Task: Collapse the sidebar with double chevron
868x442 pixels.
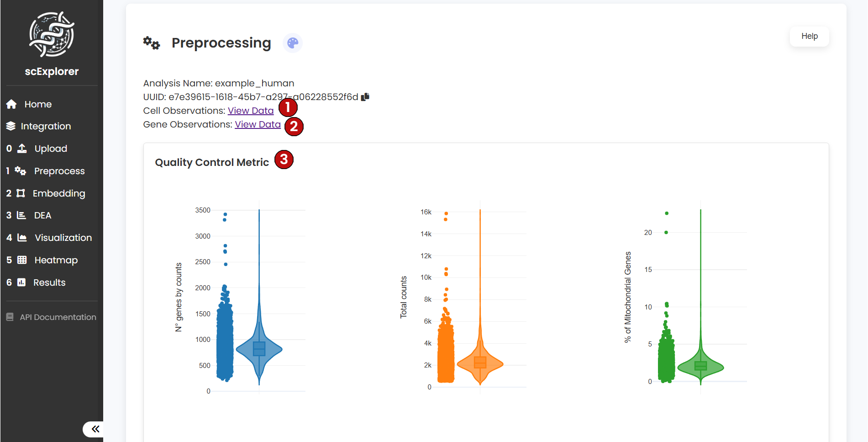Action: (95, 429)
